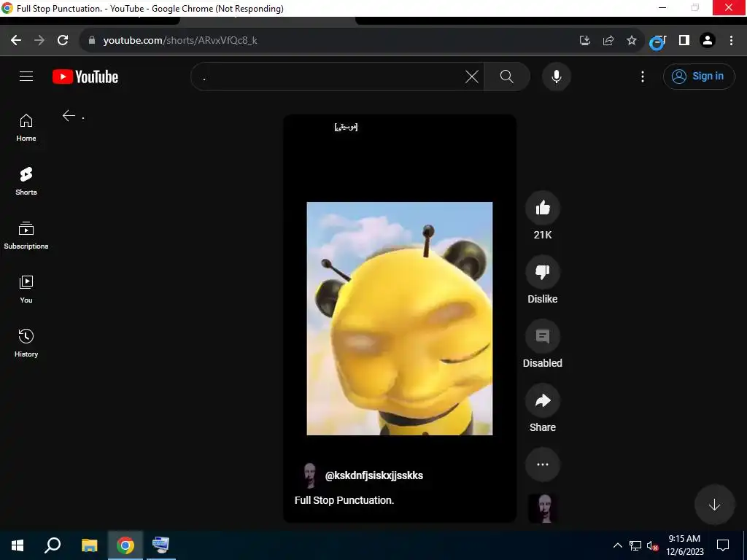
Task: Click the install app icon in address bar
Action: (x=585, y=41)
